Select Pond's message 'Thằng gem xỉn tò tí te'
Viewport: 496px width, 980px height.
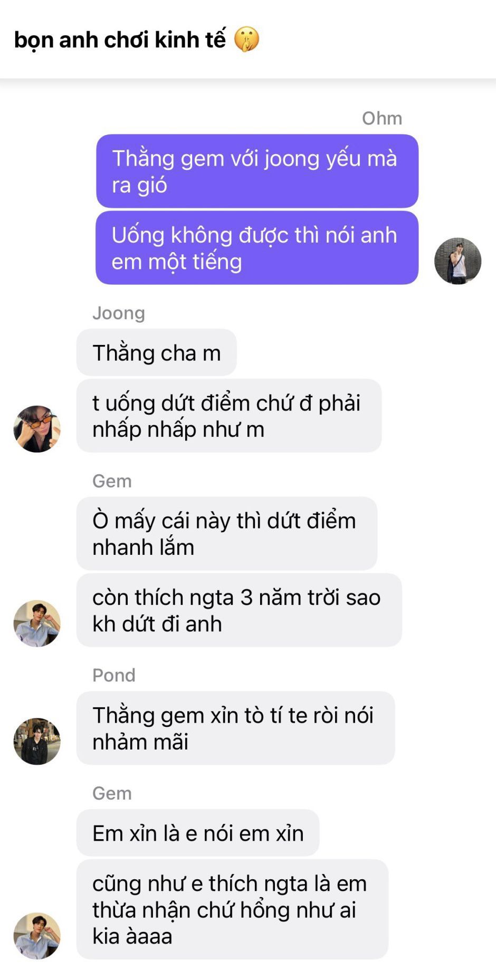pyautogui.click(x=236, y=728)
